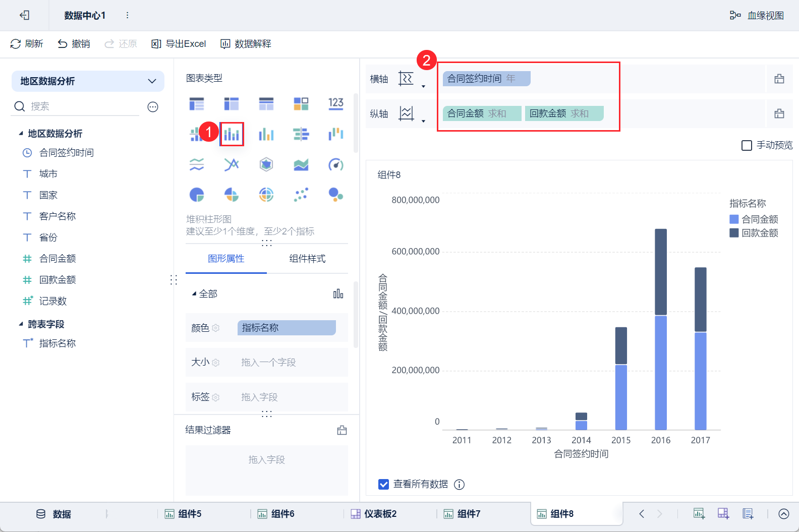This screenshot has width=799, height=532.
Task: Select the area chart icon
Action: tap(301, 164)
